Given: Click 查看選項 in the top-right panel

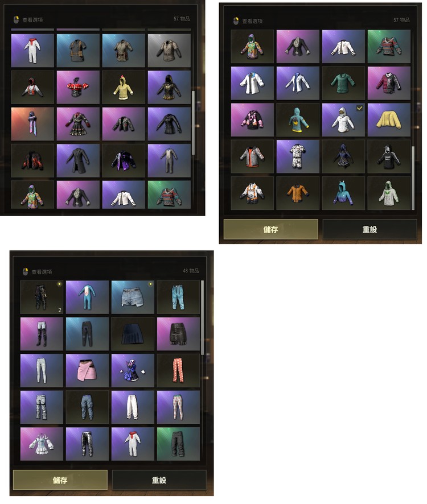Looking at the screenshot, I should pyautogui.click(x=248, y=21).
